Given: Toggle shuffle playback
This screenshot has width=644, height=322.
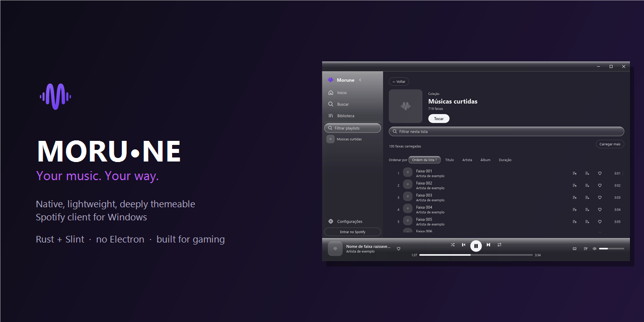Looking at the screenshot, I should point(452,245).
